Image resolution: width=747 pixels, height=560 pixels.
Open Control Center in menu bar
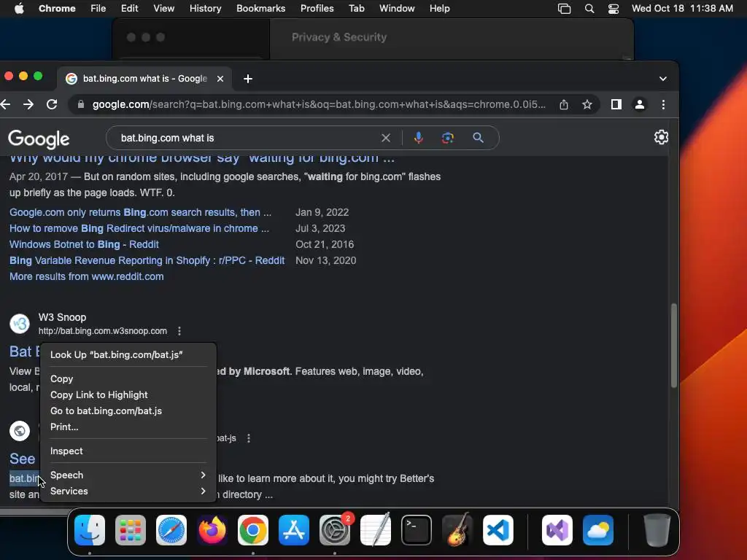(614, 9)
